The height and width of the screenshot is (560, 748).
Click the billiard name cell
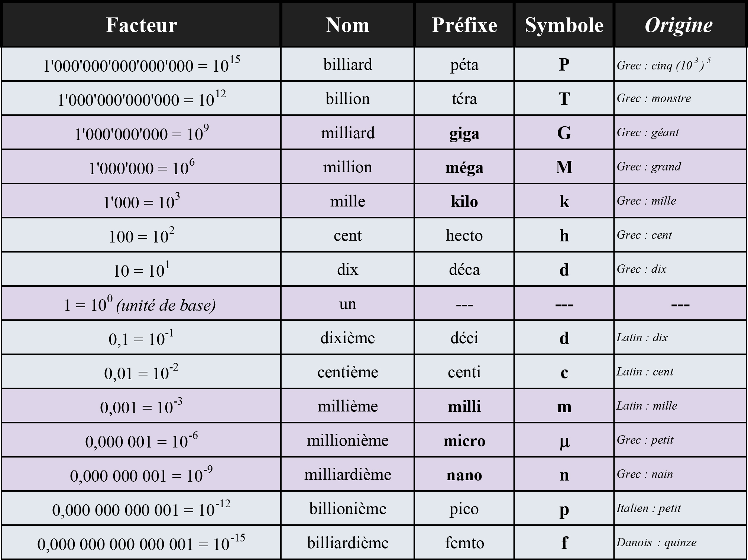coord(347,65)
